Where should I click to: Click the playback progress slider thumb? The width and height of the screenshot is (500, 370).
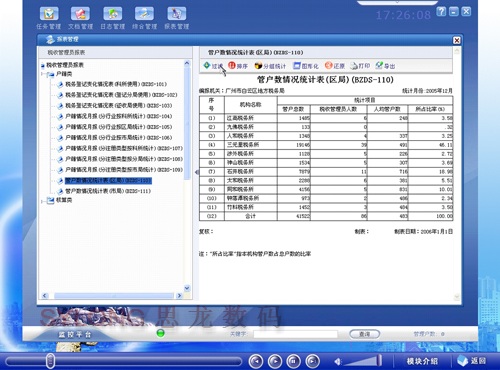(51, 361)
